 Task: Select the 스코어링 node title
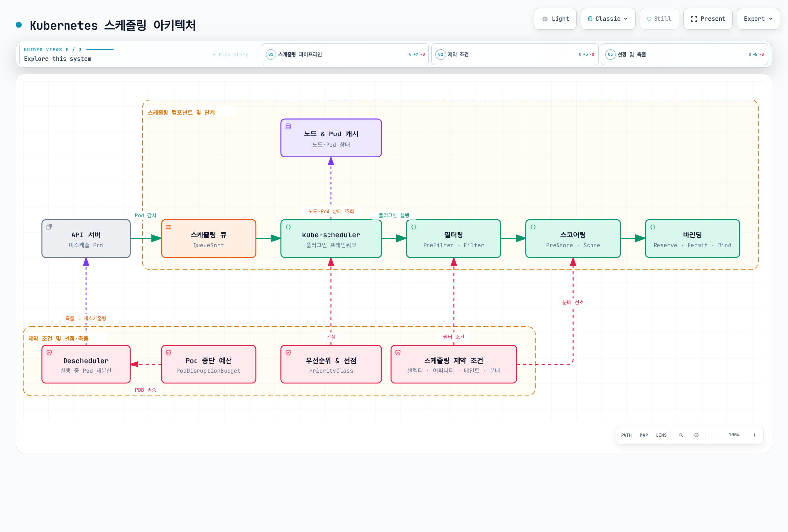point(573,235)
